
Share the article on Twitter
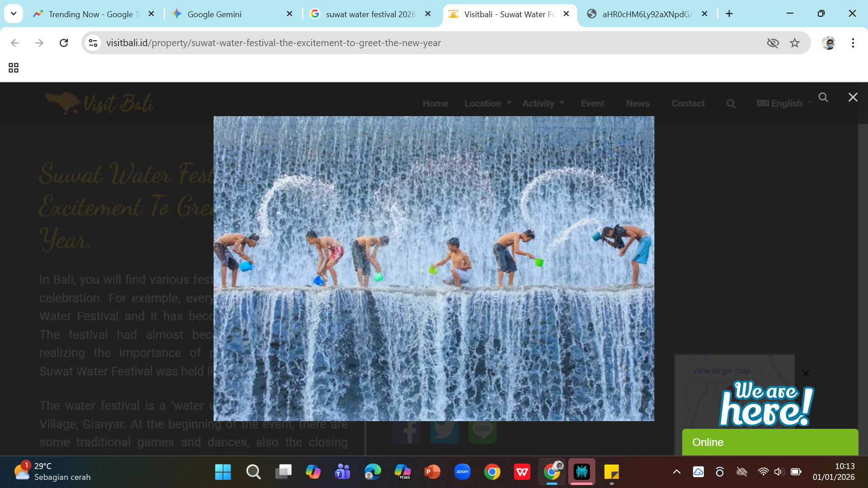click(x=444, y=432)
